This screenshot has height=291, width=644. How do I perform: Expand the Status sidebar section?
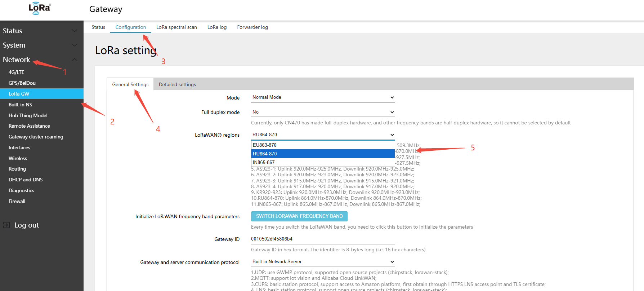(75, 31)
